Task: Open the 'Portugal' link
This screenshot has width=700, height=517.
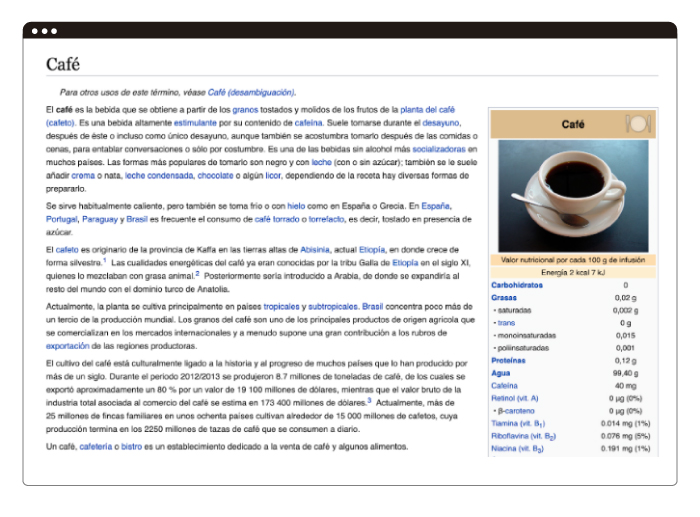Action: click(62, 219)
